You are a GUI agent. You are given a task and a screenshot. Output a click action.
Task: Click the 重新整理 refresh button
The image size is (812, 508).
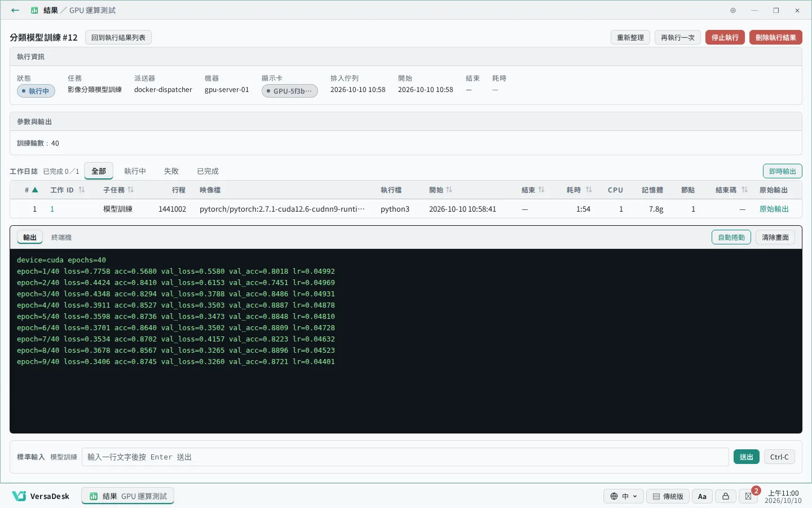click(x=630, y=37)
